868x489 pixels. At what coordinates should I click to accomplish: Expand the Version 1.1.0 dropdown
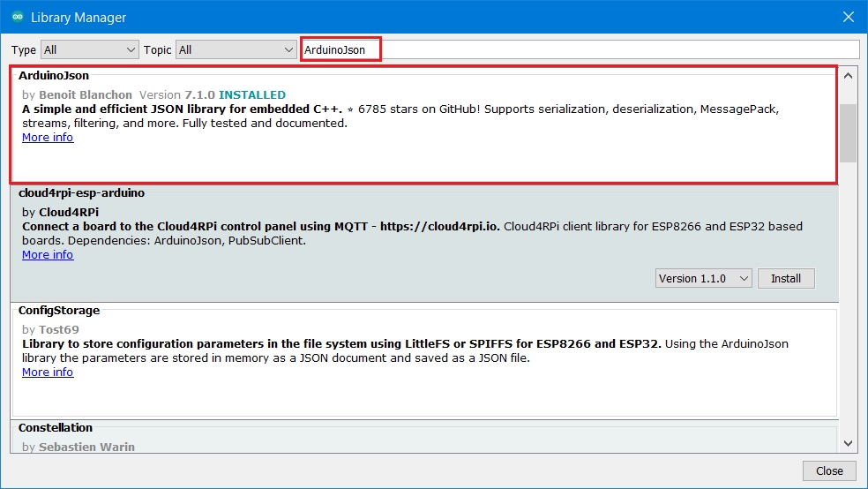[x=703, y=278]
